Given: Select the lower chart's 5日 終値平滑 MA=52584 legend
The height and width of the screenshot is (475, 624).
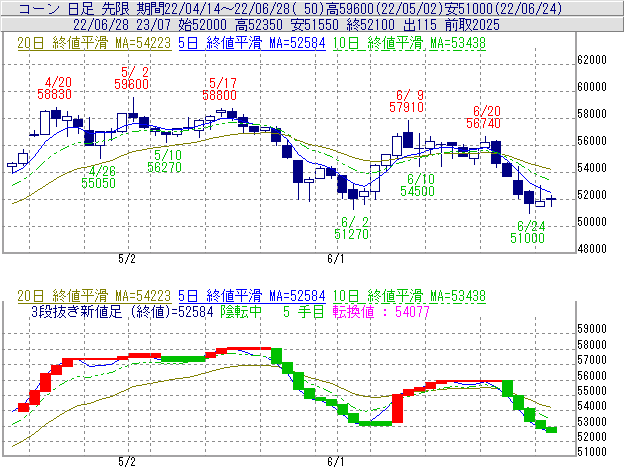Looking at the screenshot, I should click(x=252, y=296).
